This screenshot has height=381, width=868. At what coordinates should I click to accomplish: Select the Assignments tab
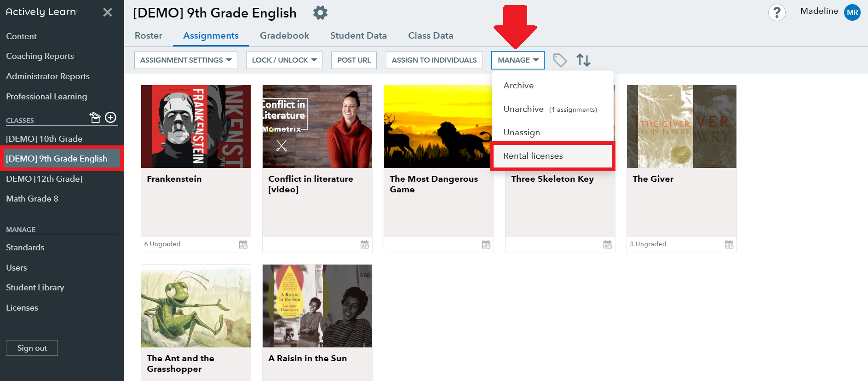point(211,35)
